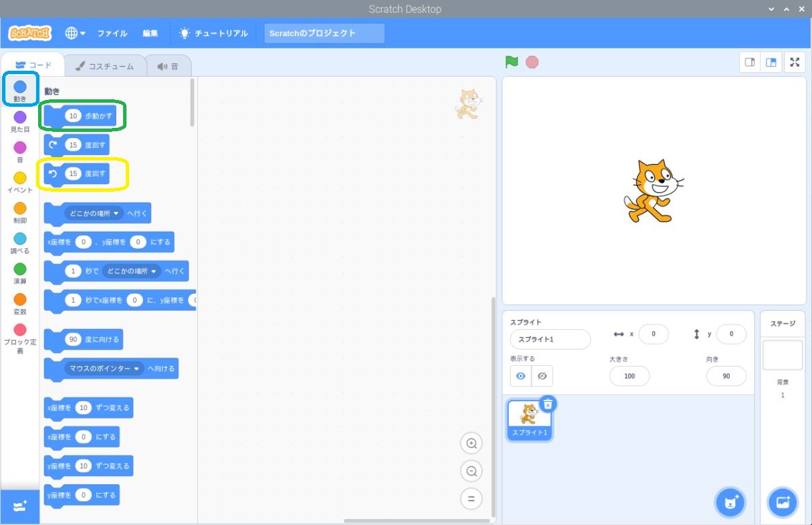Open チュートリアル tutorials
The width and height of the screenshot is (812, 525).
pos(214,33)
